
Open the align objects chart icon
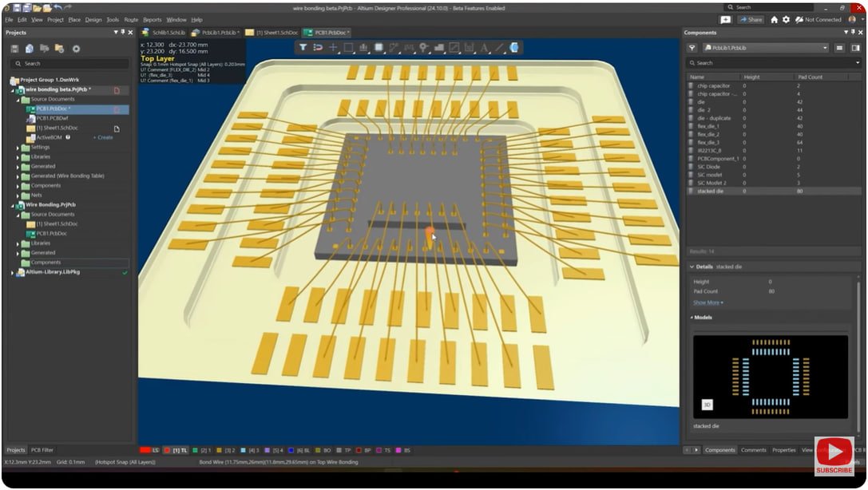point(363,48)
